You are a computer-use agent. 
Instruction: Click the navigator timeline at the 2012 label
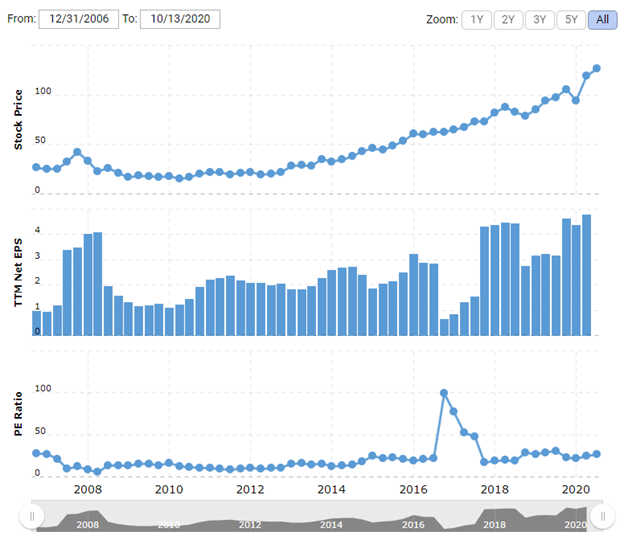coord(250,524)
